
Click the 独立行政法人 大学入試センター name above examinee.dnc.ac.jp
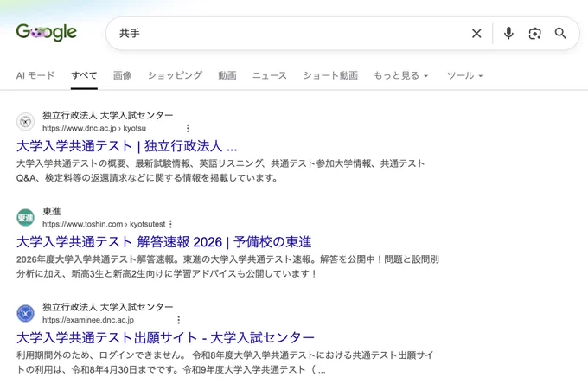(x=108, y=307)
